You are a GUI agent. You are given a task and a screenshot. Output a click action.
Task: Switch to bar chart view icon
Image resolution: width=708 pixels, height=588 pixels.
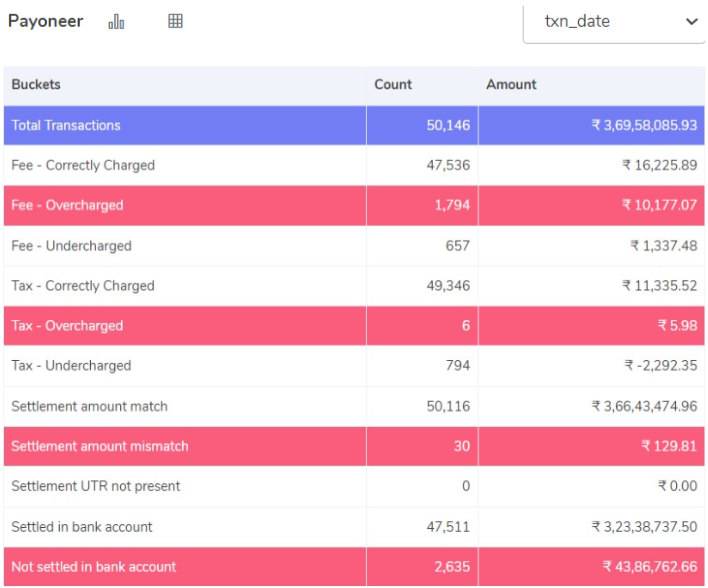tap(116, 21)
